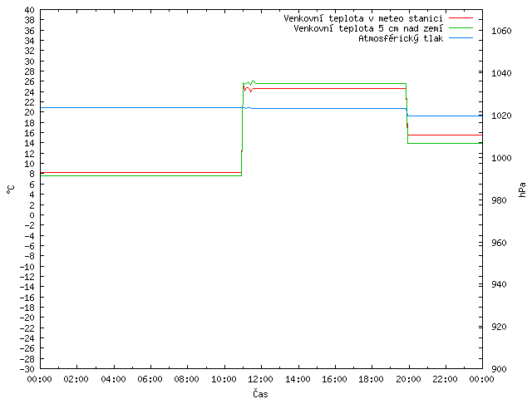Click the '0' temperature axis label

pyautogui.click(x=32, y=215)
